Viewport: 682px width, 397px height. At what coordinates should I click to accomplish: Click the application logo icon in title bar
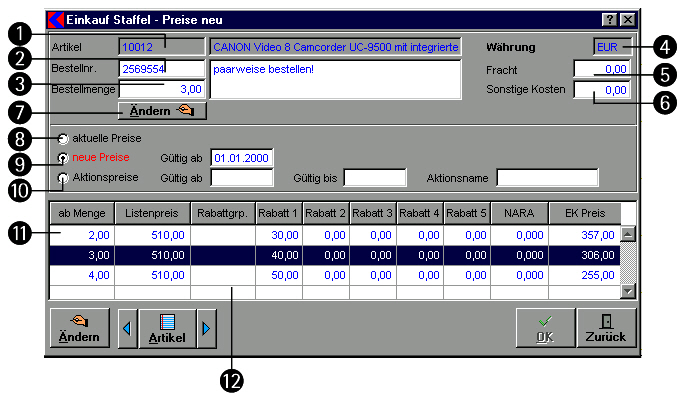pyautogui.click(x=56, y=20)
